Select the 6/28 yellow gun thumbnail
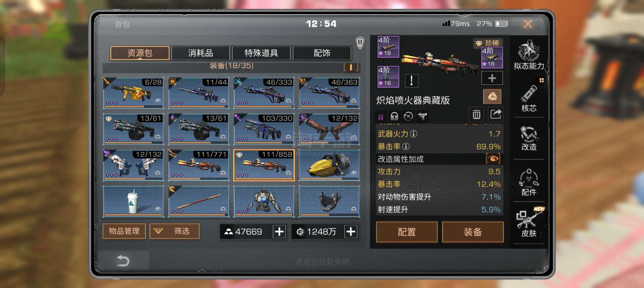The image size is (644, 288). tap(133, 93)
